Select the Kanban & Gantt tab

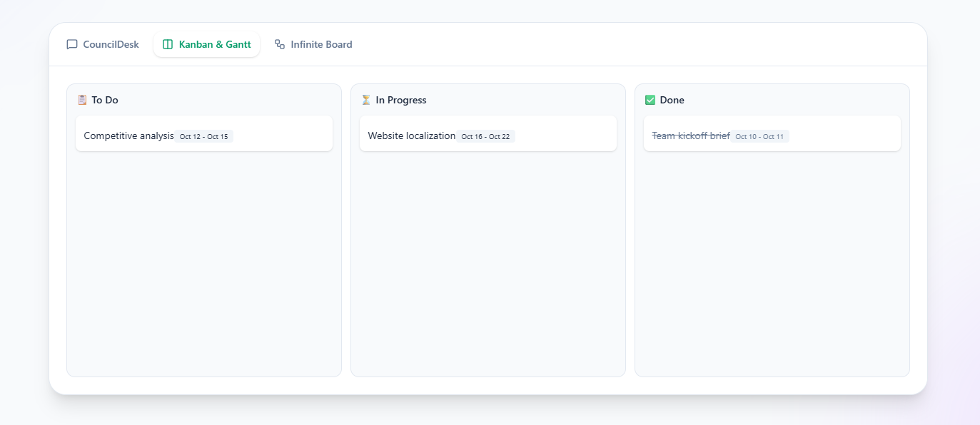tap(206, 44)
